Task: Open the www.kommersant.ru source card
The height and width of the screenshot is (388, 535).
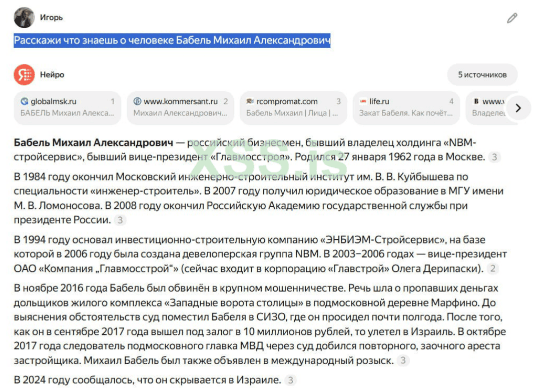Action: (180, 107)
